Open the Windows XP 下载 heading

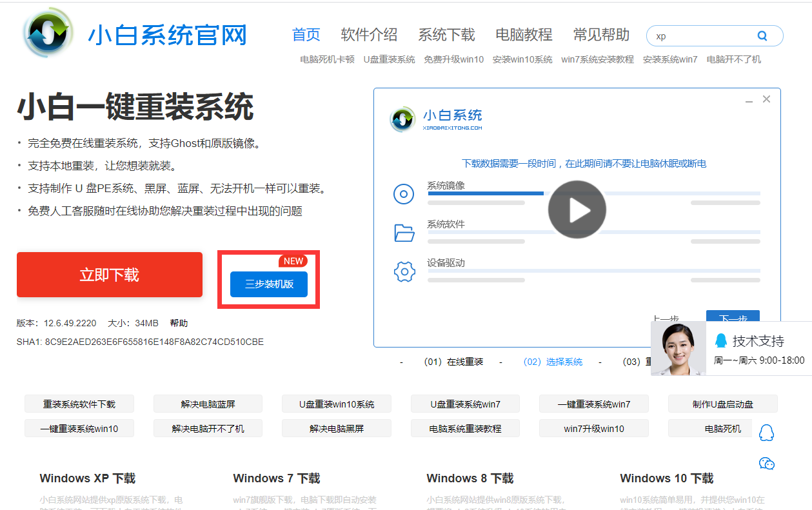click(88, 478)
